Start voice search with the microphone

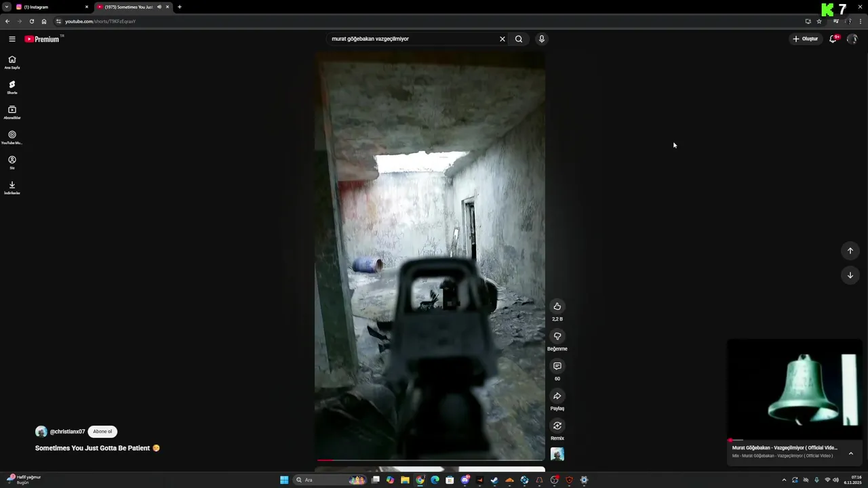point(541,39)
